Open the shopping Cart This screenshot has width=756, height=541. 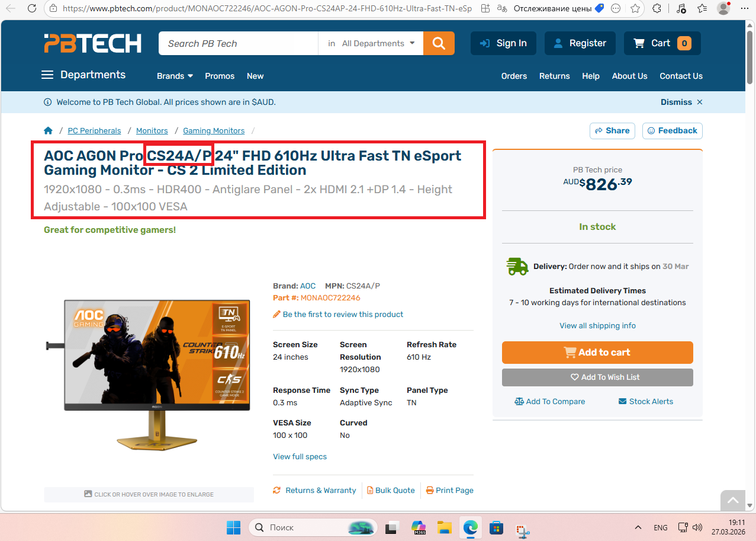click(662, 43)
